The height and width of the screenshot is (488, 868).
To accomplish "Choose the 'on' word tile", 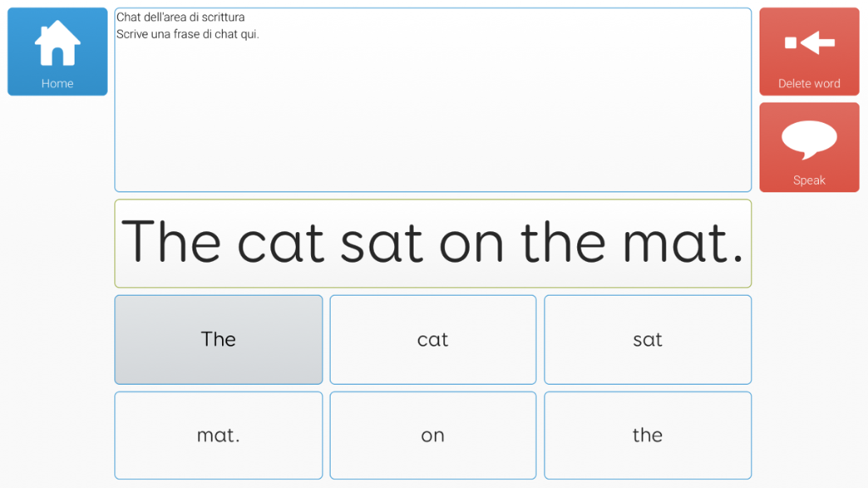I will (433, 435).
